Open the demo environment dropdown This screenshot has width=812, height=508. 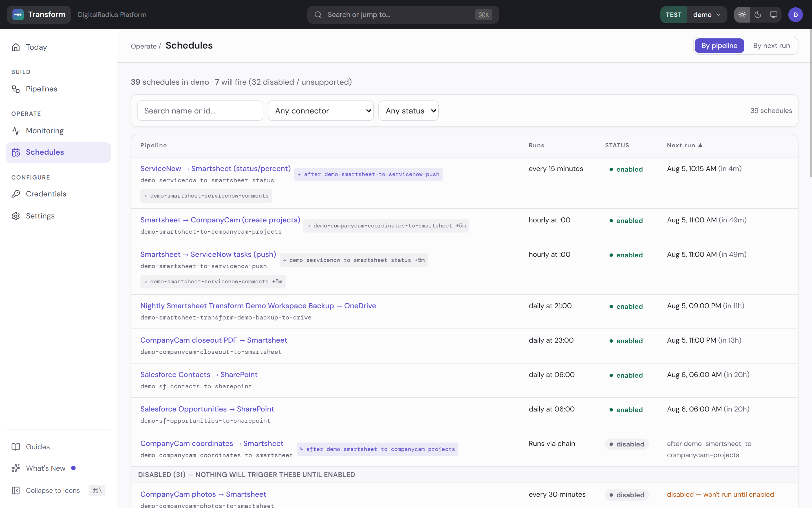(707, 15)
